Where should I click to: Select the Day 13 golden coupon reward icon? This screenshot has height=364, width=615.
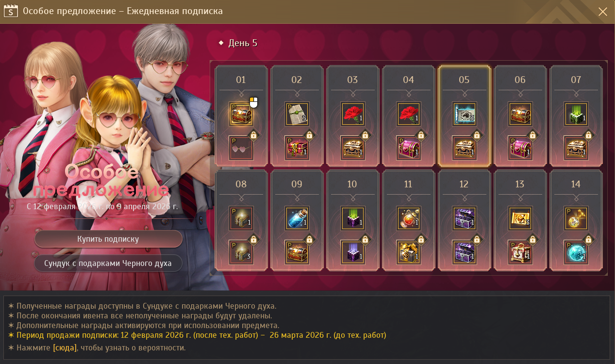(520, 218)
